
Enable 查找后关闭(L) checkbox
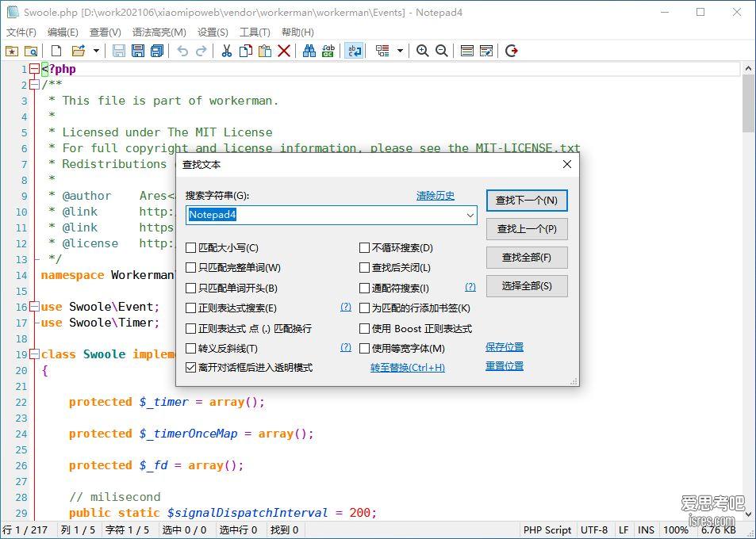click(364, 267)
